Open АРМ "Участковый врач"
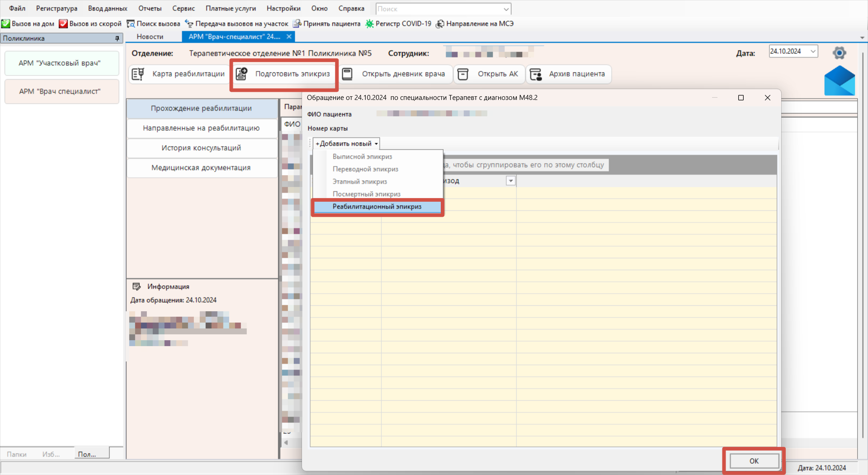The image size is (868, 475). pos(62,63)
